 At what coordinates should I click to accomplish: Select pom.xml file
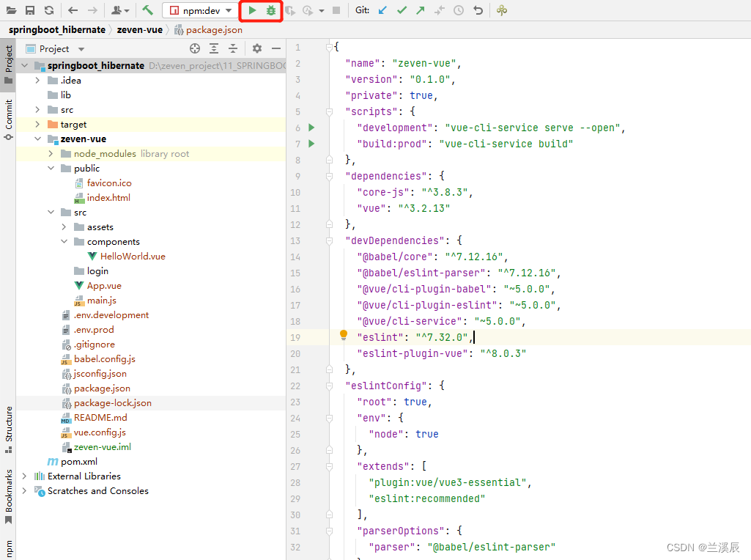(x=78, y=462)
